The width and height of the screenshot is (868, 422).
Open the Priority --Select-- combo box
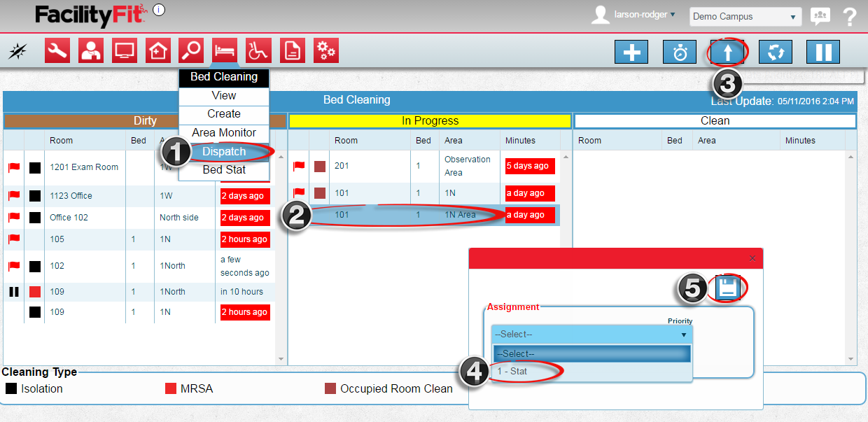pos(591,335)
